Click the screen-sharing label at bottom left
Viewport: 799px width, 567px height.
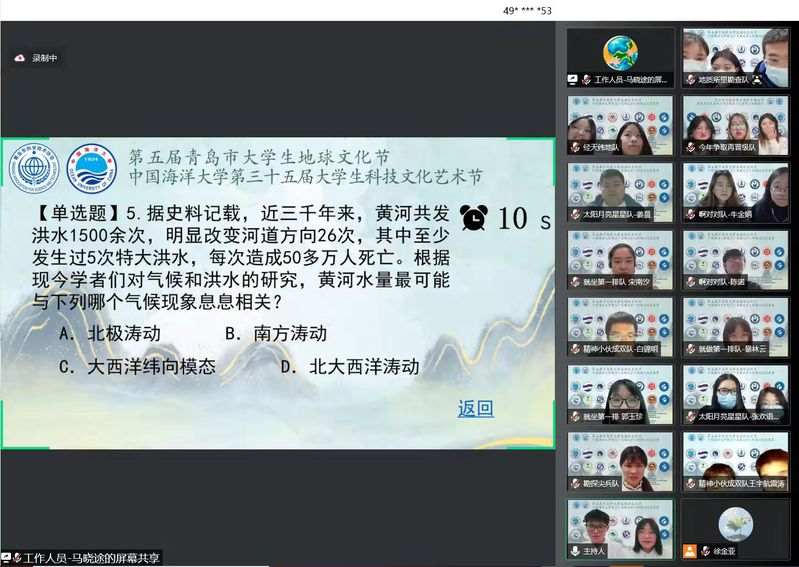pyautogui.click(x=84, y=558)
